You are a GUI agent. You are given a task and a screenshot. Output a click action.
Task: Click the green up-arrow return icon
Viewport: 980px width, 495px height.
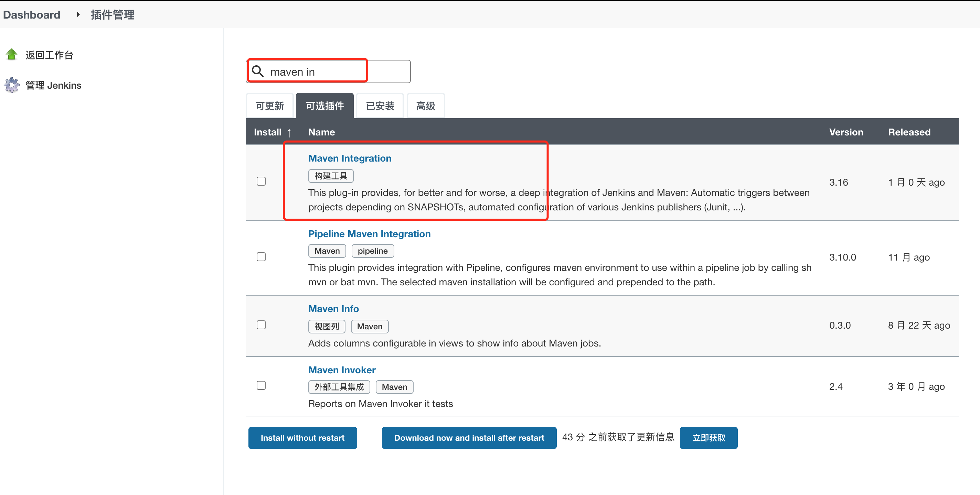11,54
